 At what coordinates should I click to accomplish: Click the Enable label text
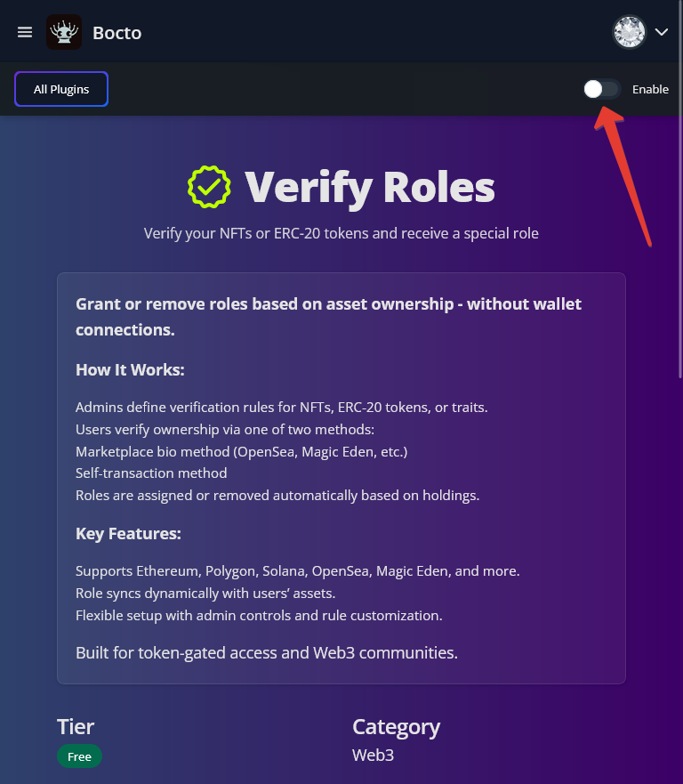(x=650, y=89)
